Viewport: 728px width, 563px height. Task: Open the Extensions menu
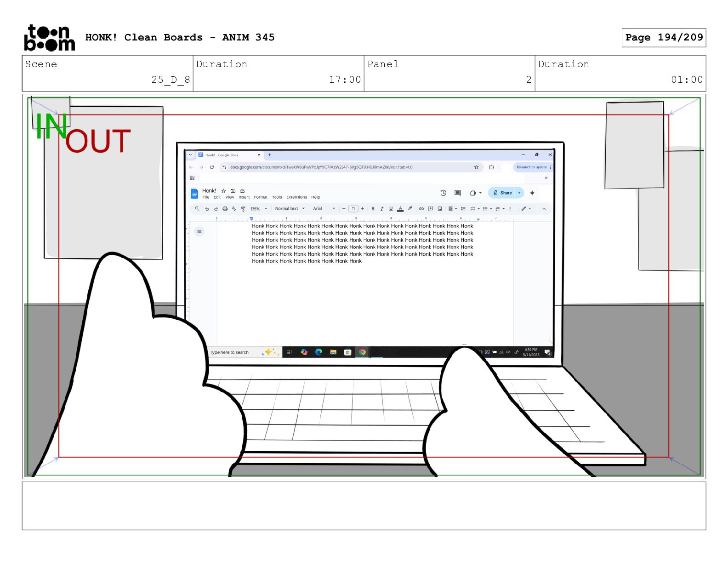coord(297,197)
